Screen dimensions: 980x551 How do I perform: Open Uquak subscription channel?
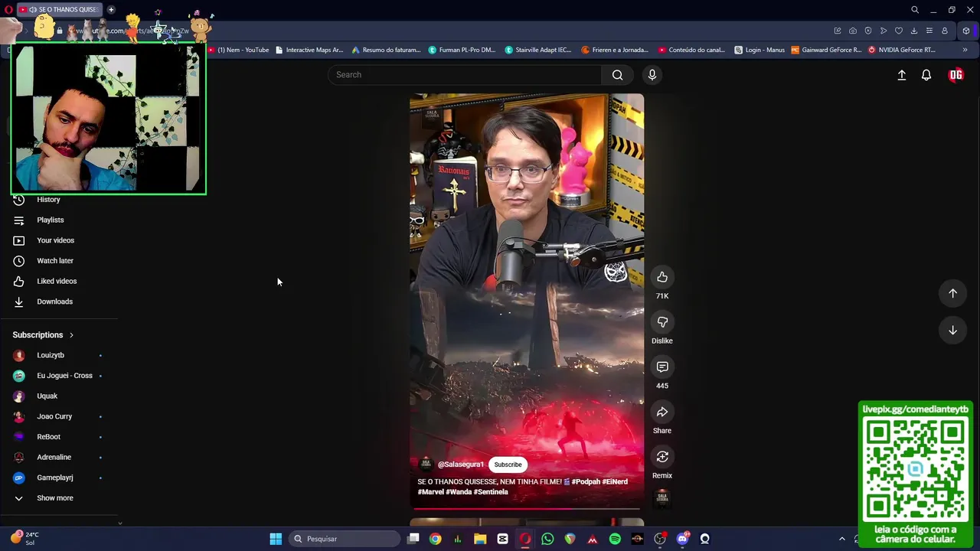[47, 396]
